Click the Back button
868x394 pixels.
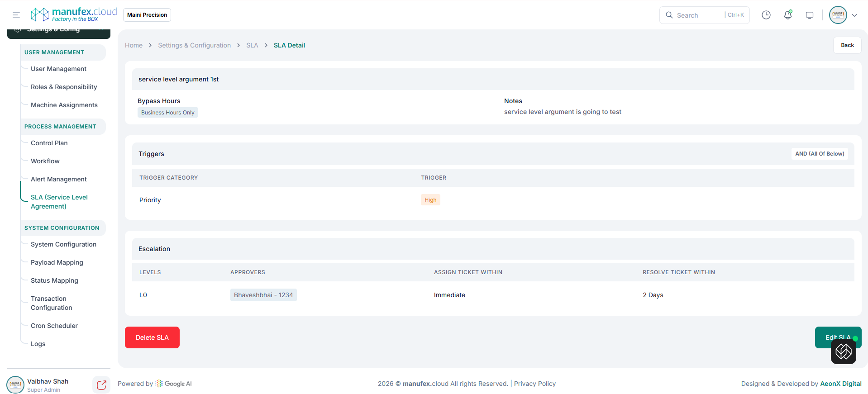tap(847, 45)
